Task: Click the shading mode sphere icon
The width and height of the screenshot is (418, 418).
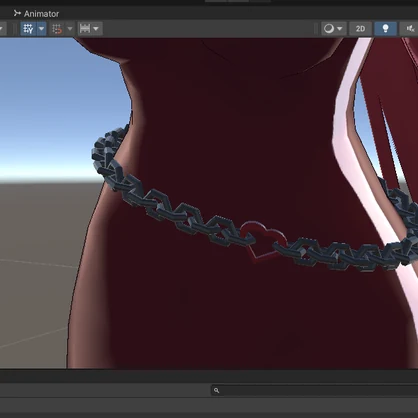Action: point(329,29)
